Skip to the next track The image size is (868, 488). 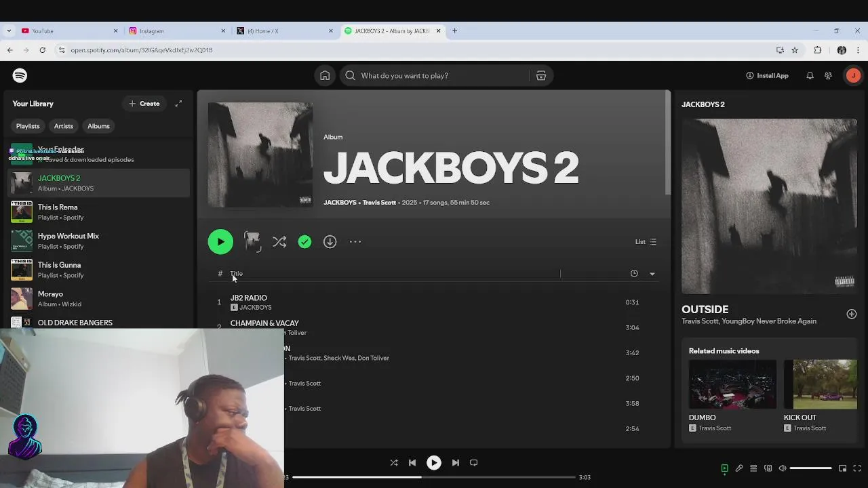click(456, 463)
